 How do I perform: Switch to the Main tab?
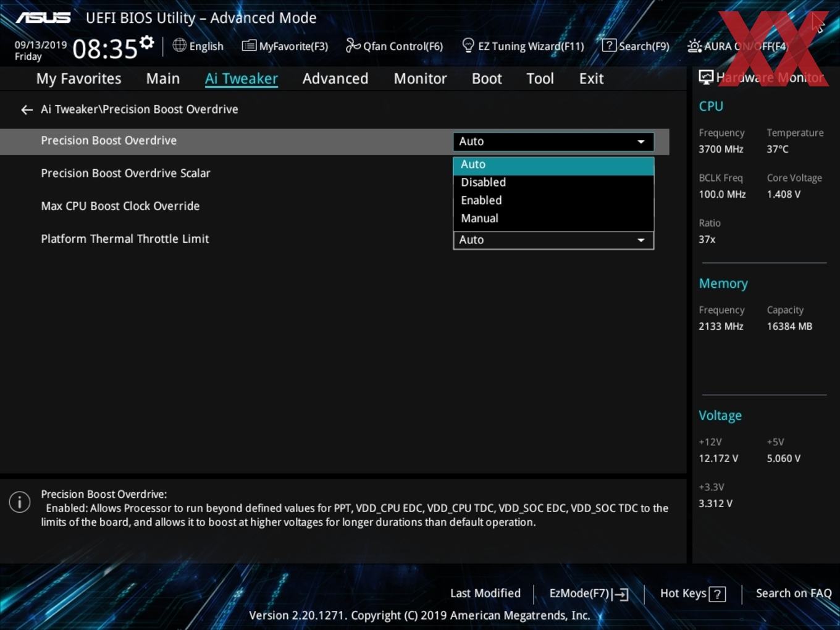[x=163, y=78]
